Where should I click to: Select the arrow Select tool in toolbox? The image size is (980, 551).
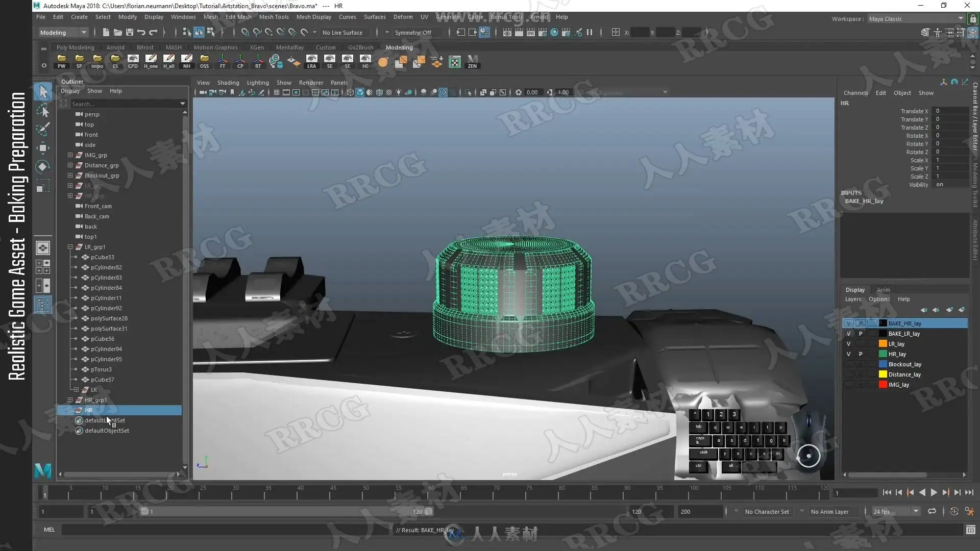point(43,92)
